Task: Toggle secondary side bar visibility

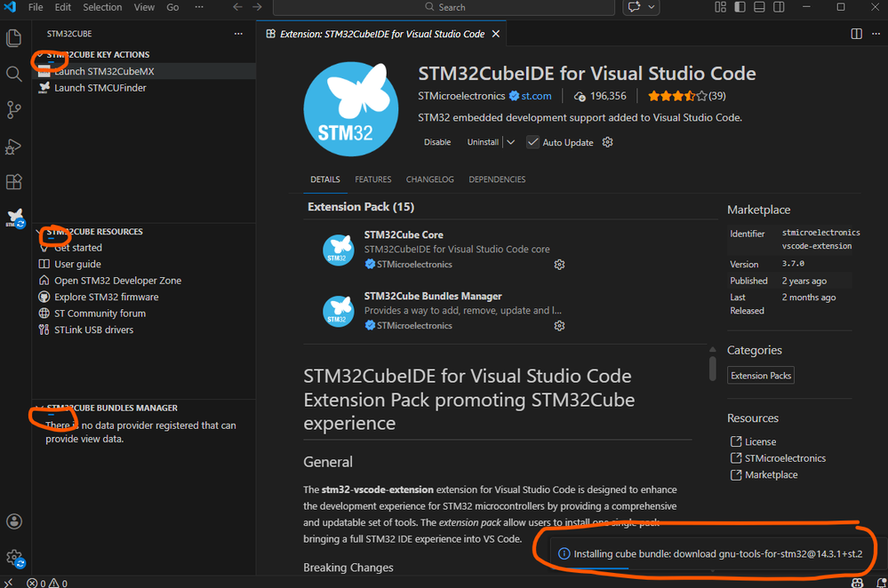Action: (780, 7)
